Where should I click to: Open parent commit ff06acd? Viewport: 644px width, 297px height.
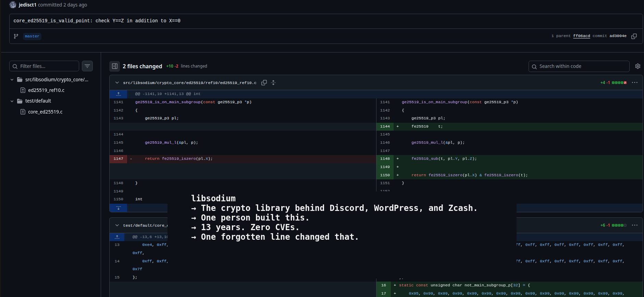pyautogui.click(x=581, y=36)
